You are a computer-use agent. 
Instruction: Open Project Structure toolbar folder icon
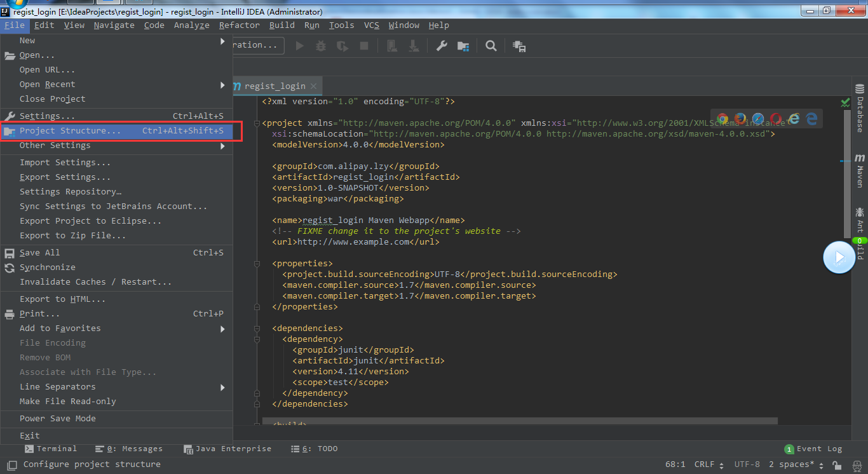463,46
